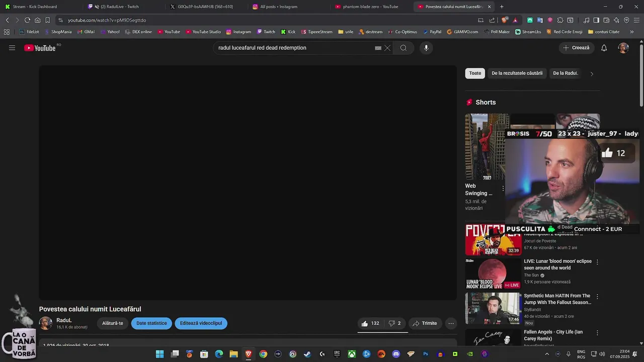Go to the YouTube home logo
The width and height of the screenshot is (644, 362).
[x=40, y=48]
